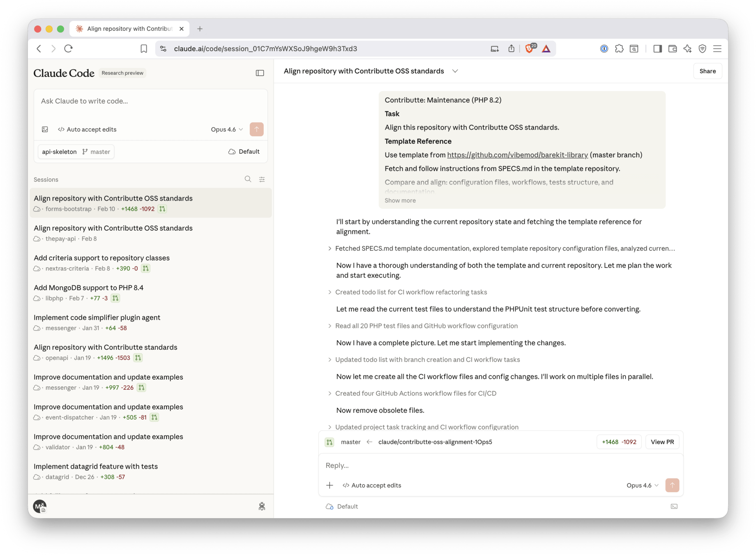Open the MS user avatar menu

(40, 506)
